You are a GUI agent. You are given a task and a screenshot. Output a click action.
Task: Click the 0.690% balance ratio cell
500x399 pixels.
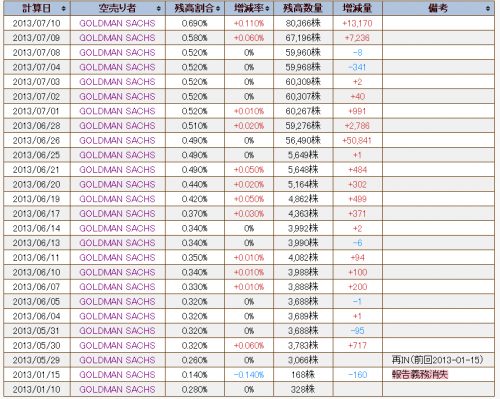(x=195, y=23)
